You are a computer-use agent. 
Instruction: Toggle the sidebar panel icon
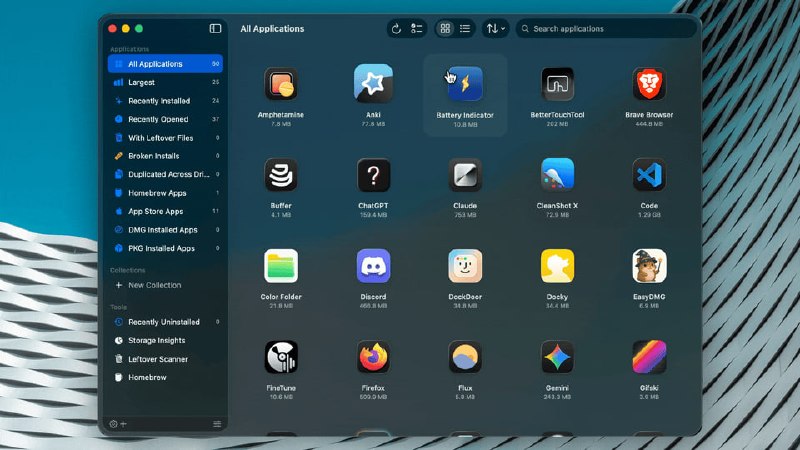point(215,29)
